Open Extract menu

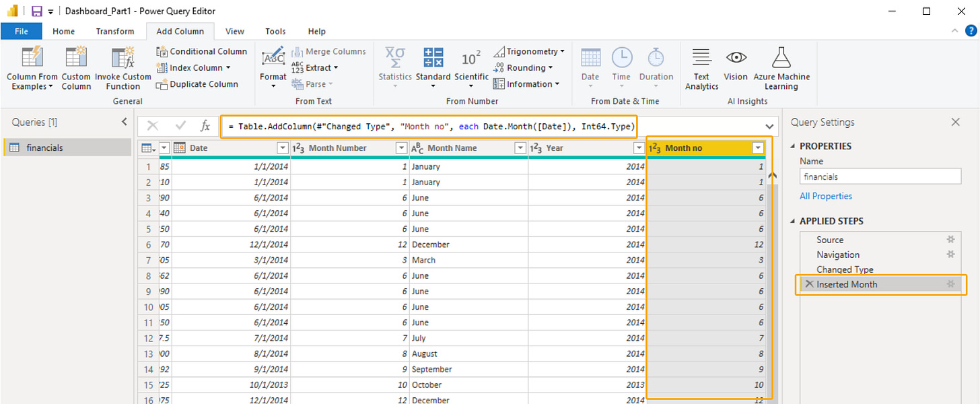pyautogui.click(x=315, y=67)
